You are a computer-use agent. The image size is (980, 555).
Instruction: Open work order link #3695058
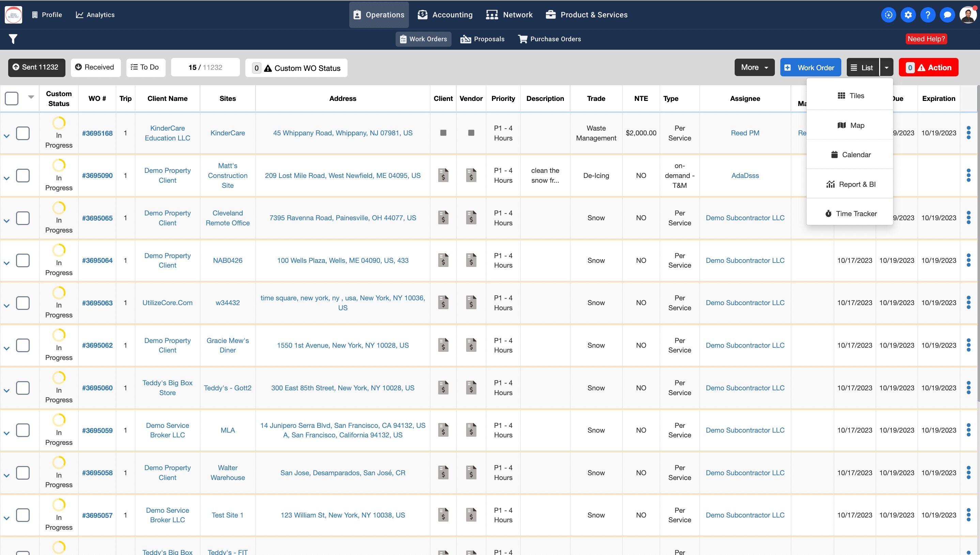click(x=97, y=472)
